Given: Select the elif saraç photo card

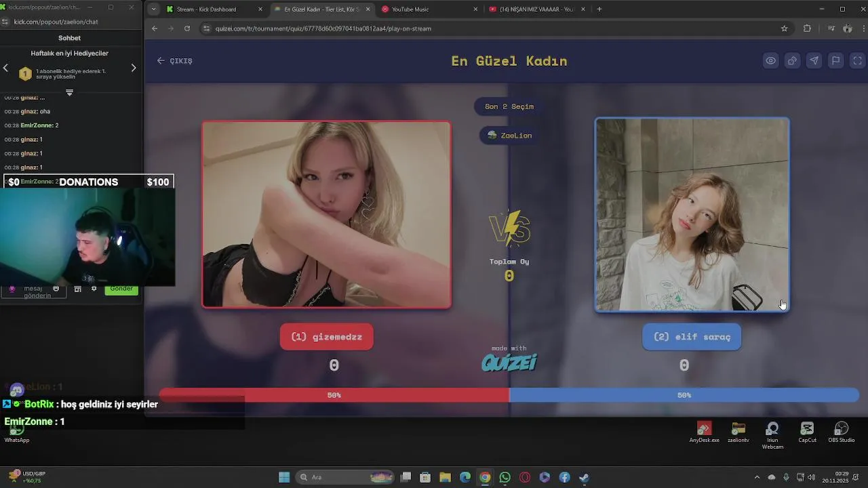Looking at the screenshot, I should click(x=692, y=215).
